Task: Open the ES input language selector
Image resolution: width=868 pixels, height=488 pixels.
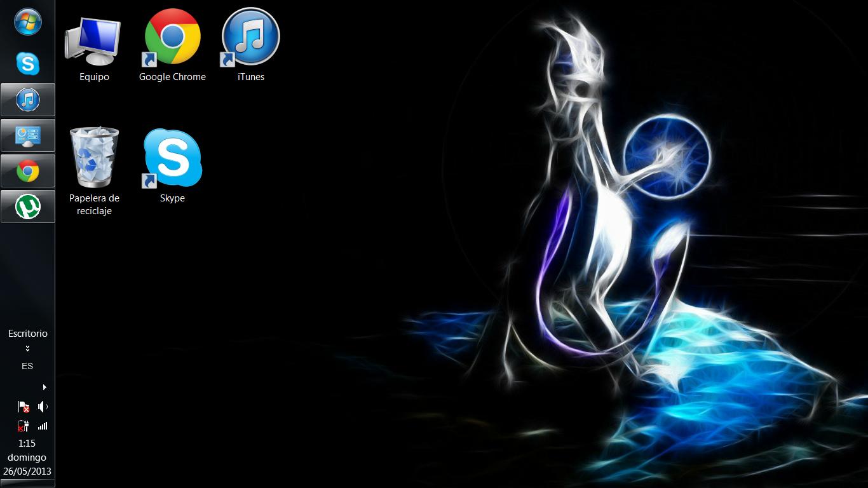Action: pos(27,366)
